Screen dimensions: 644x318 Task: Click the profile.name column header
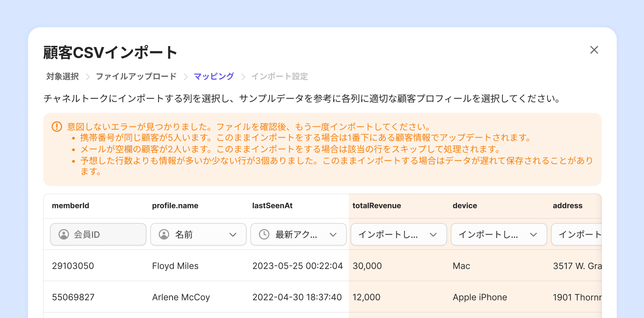[x=175, y=206]
